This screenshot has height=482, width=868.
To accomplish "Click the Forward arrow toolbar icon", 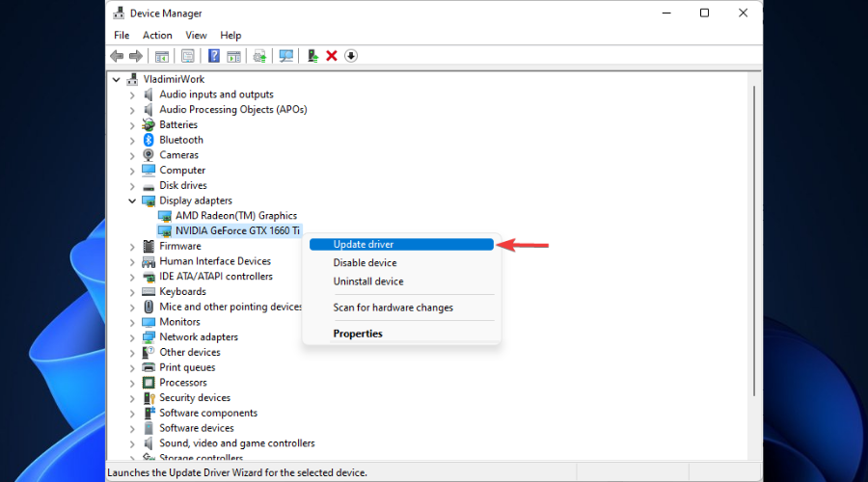I will tap(136, 56).
